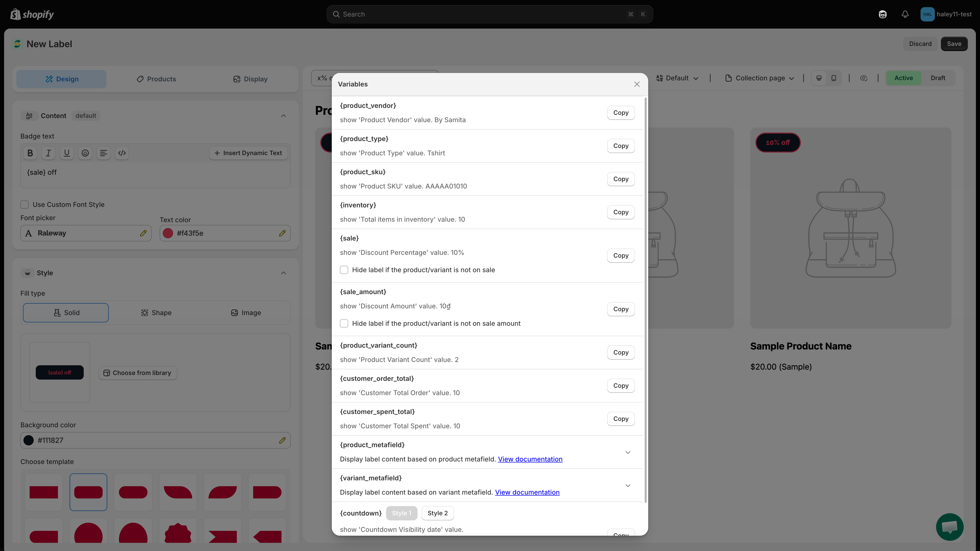The image size is (980, 551).
Task: Select countdown Style 1
Action: coord(401,513)
